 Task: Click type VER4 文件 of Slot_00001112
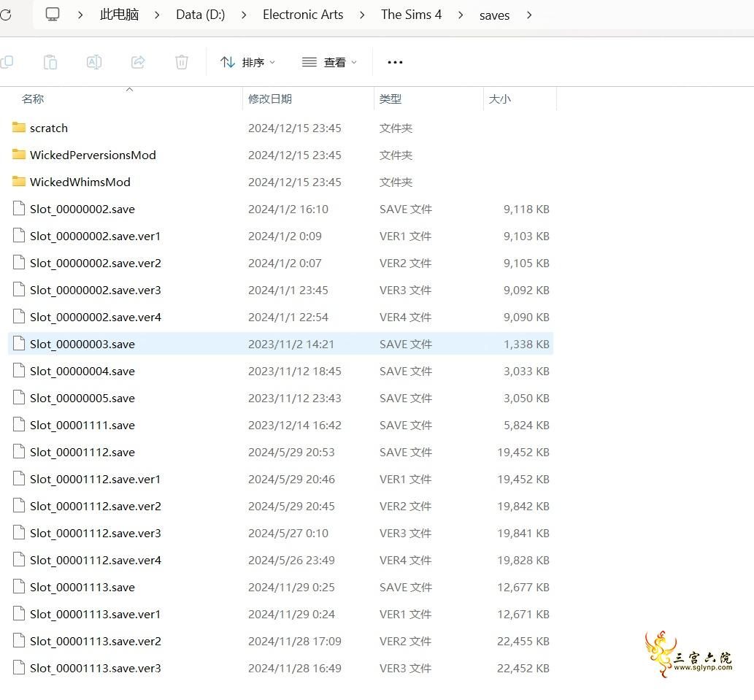tap(405, 560)
